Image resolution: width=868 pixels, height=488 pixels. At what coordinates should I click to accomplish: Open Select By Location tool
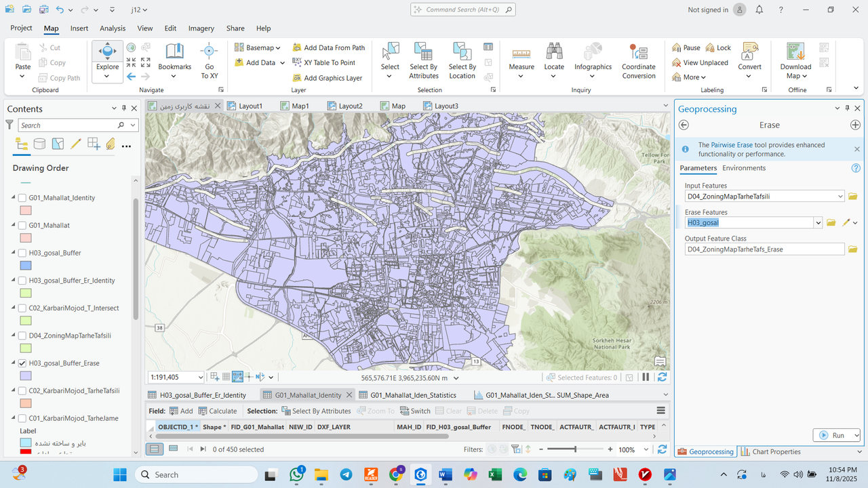pos(462,61)
